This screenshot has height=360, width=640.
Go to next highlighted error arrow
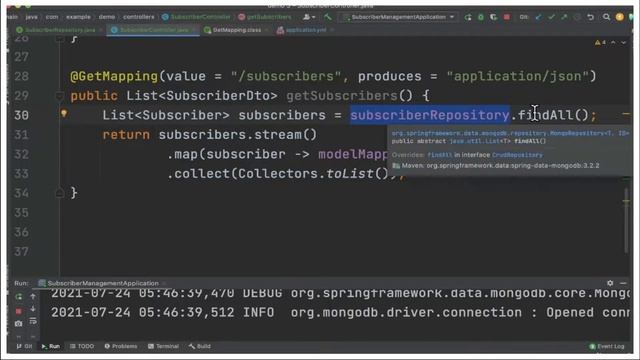(624, 42)
